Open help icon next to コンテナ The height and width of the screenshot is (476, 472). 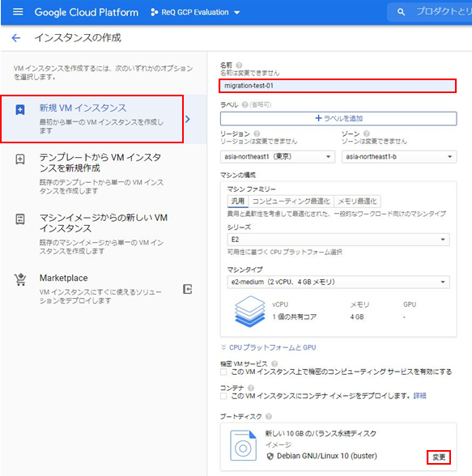point(251,388)
